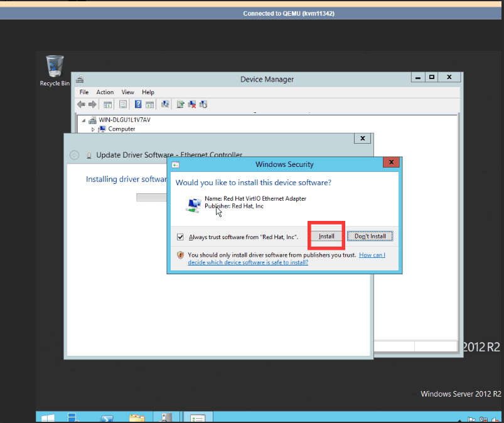
Task: Select the Publisher: Red Hat, Inc text
Action: pos(234,206)
